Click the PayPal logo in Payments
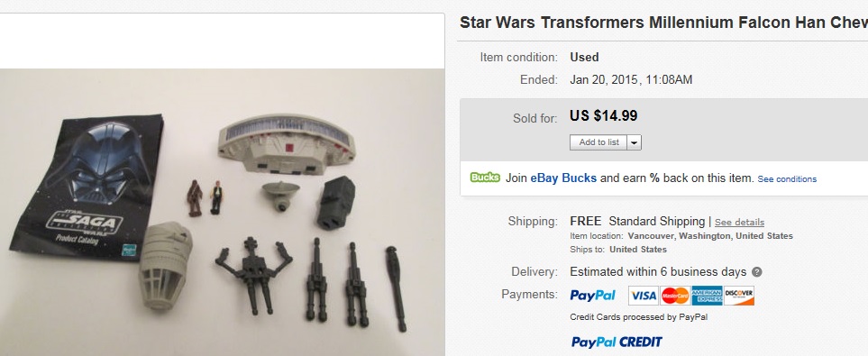868x356 pixels. 592,295
